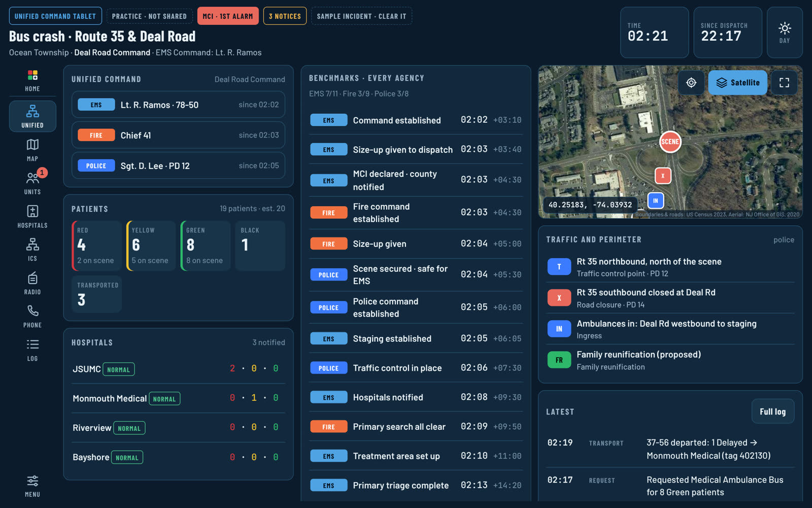Select the Sgt. D. Lee police row
This screenshot has width=812, height=508.
coord(178,166)
